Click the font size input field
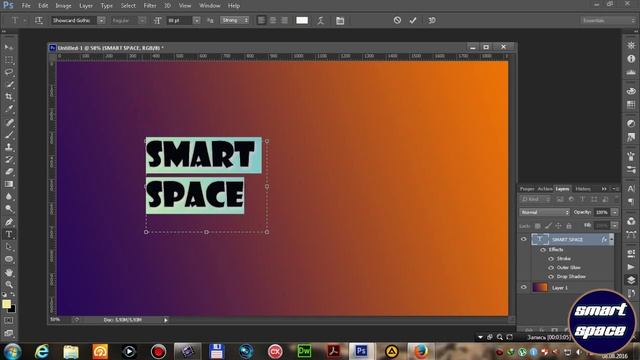Viewport: 640px width, 360px height. click(x=180, y=20)
